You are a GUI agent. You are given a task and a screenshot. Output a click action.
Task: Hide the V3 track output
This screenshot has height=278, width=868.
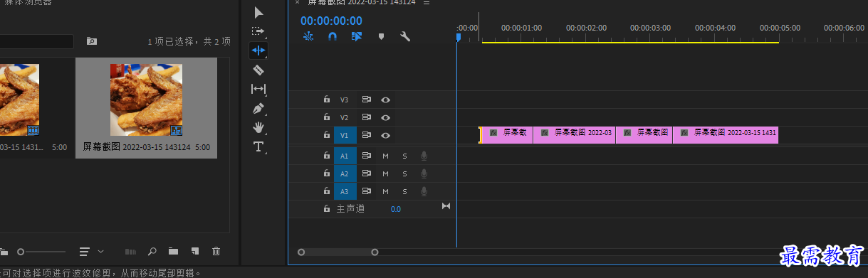tap(385, 100)
